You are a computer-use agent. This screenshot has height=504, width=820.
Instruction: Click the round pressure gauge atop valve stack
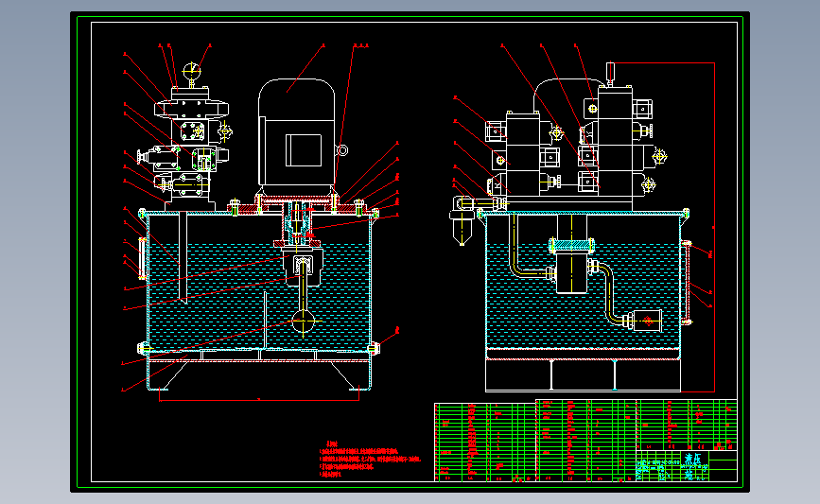192,71
